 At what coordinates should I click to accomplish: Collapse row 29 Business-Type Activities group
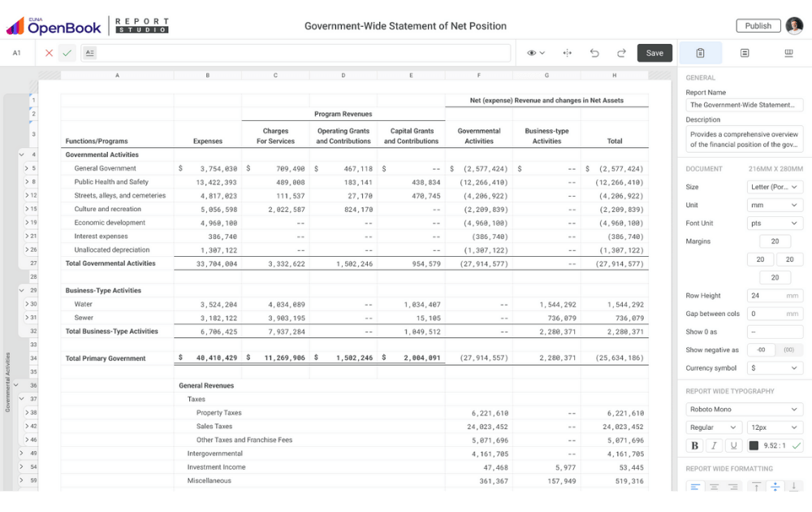tap(22, 290)
